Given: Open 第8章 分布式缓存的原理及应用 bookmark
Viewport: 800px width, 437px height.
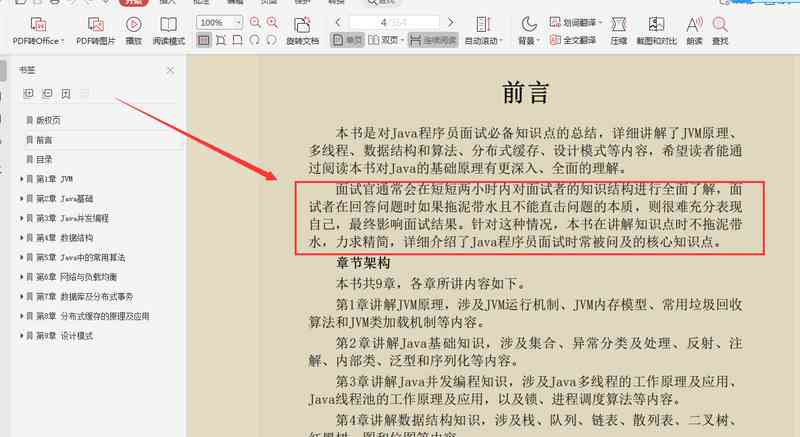Looking at the screenshot, I should pos(92,316).
